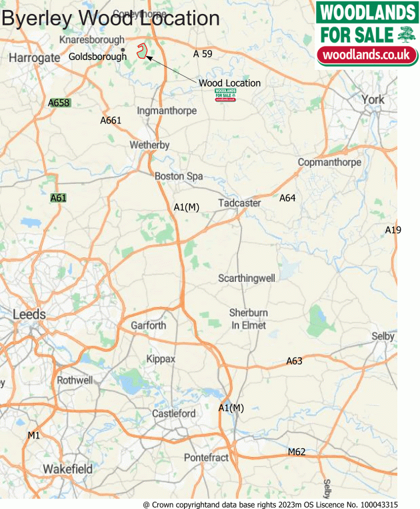Click the small Woodlands For Sale map marker
This screenshot has width=420, height=509.
tap(225, 95)
